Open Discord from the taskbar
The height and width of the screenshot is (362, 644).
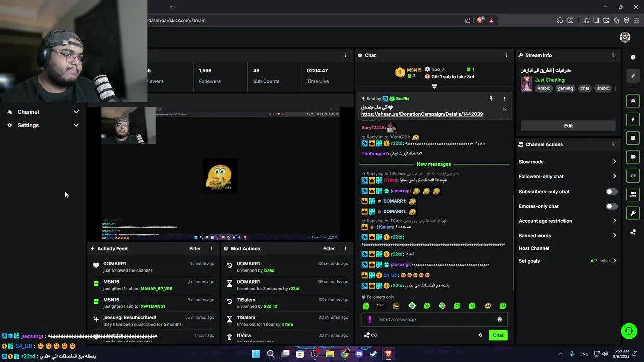359,354
